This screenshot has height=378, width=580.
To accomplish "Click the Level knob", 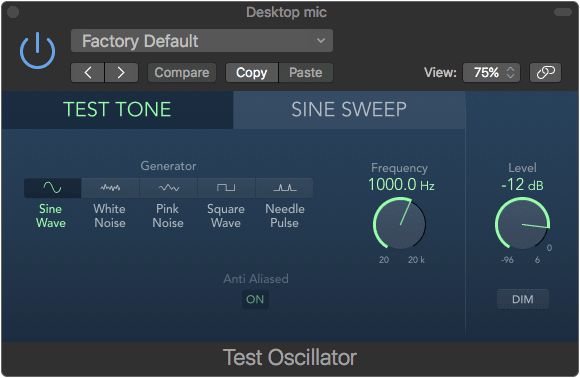I will 522,223.
